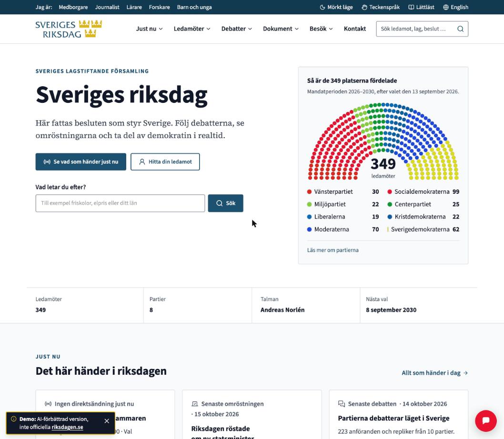The width and height of the screenshot is (504, 439).
Task: Open the Kontakt page
Action: tap(355, 29)
